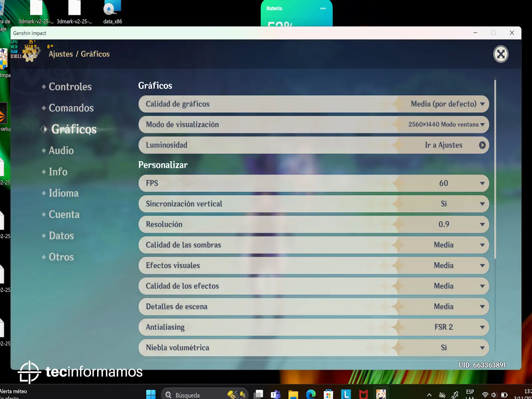532x399 pixels.
Task: Select the Controles menu item
Action: (70, 87)
